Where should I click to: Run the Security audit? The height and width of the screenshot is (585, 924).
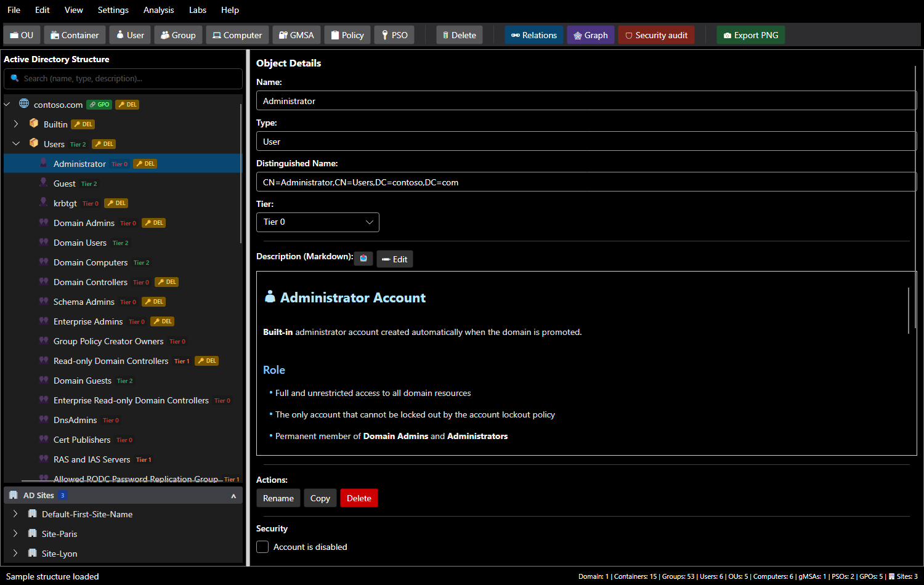(x=656, y=35)
